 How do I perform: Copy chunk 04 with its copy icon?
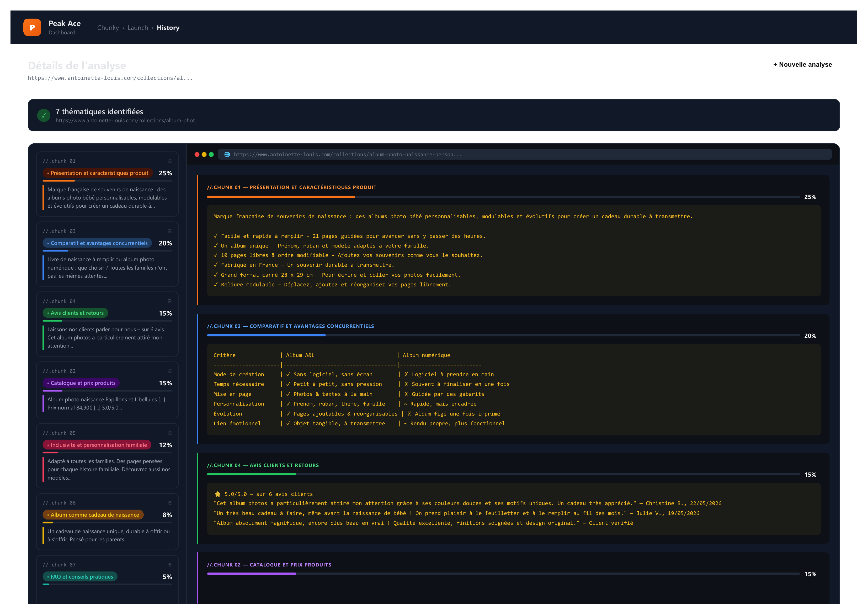(x=170, y=301)
